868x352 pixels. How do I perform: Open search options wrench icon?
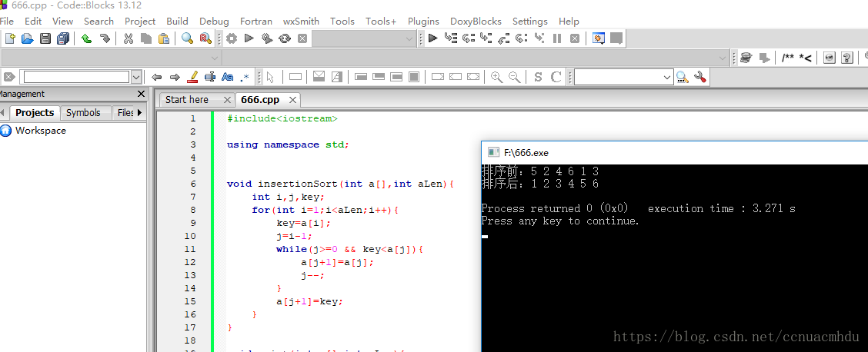(699, 77)
